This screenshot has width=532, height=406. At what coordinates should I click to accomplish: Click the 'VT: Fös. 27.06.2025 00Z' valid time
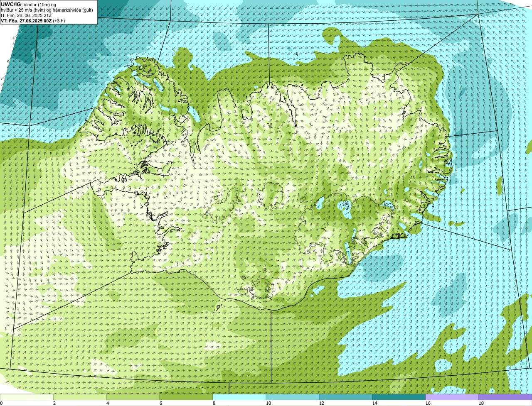tap(26, 21)
